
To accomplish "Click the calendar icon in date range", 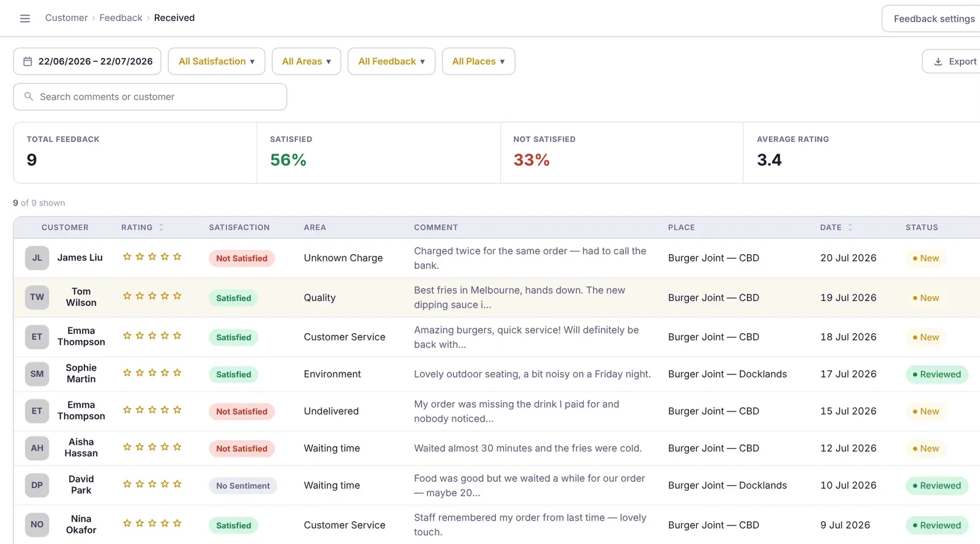I will 28,62.
